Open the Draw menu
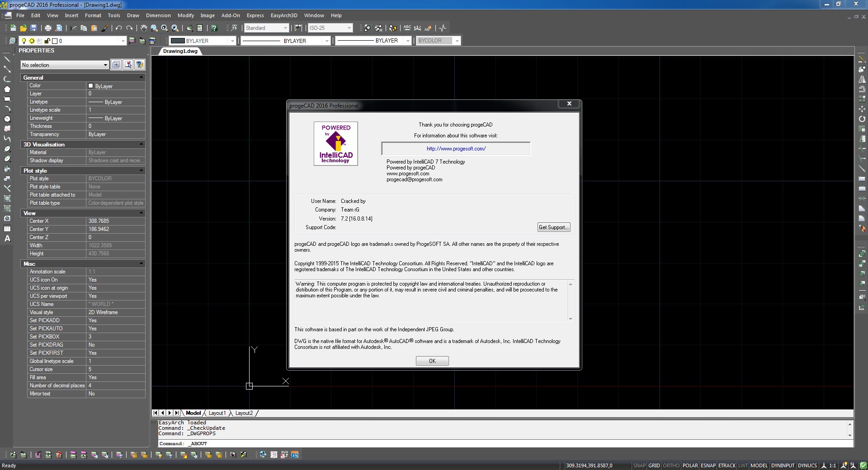This screenshot has width=868, height=470. pyautogui.click(x=133, y=15)
